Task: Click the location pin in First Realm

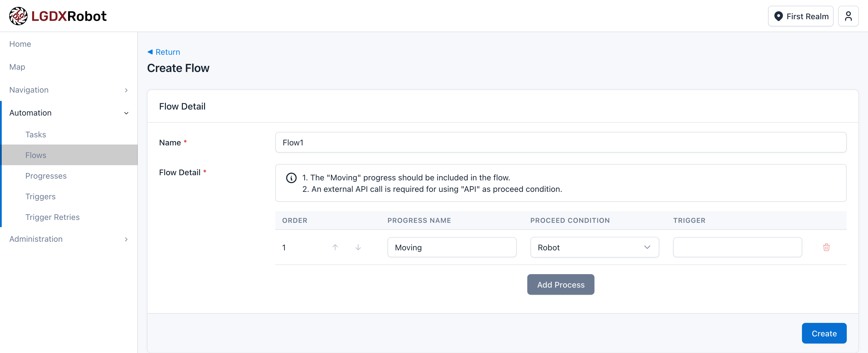Action: (x=778, y=16)
